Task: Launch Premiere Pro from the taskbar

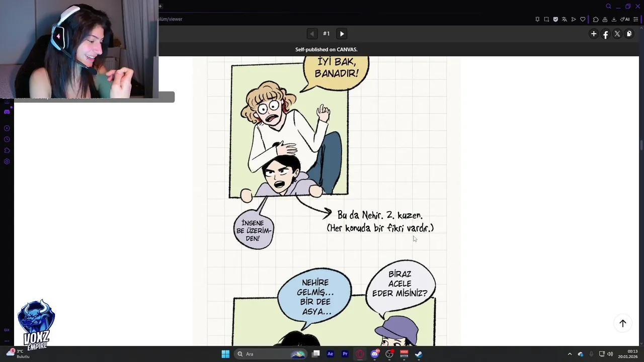Action: [x=345, y=354]
